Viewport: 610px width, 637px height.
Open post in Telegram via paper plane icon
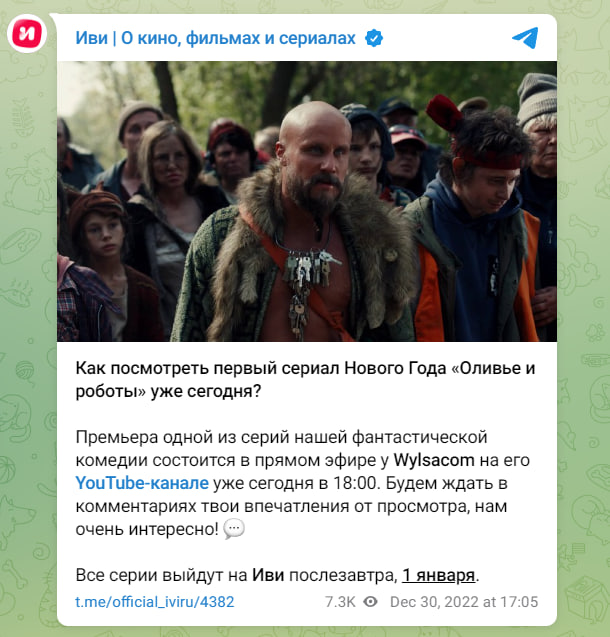point(526,38)
